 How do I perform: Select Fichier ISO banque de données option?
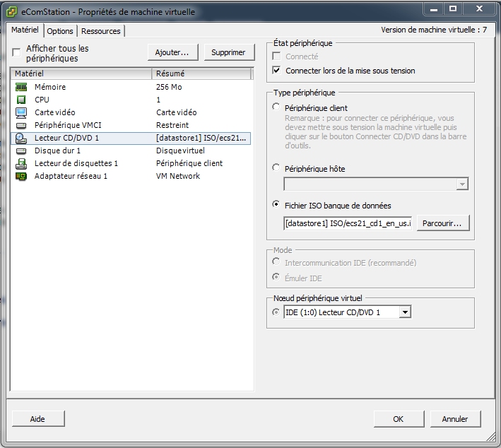tap(276, 204)
